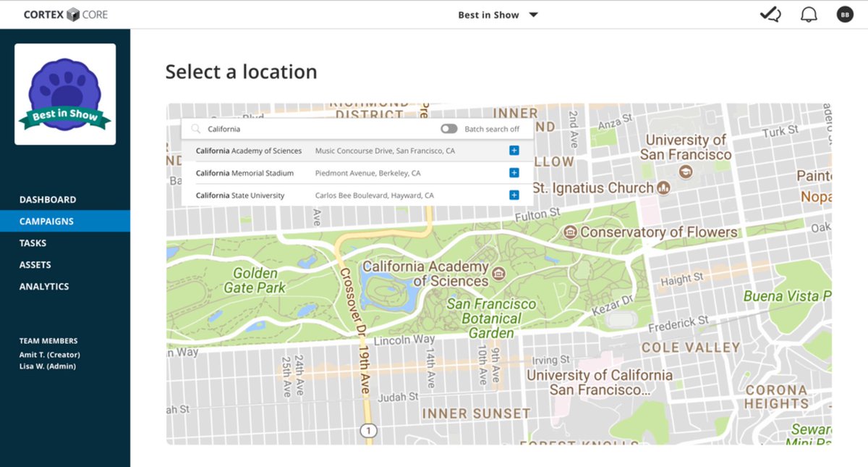Viewport: 868px width, 467px height.
Task: Open Tasks in the sidebar
Action: point(33,243)
